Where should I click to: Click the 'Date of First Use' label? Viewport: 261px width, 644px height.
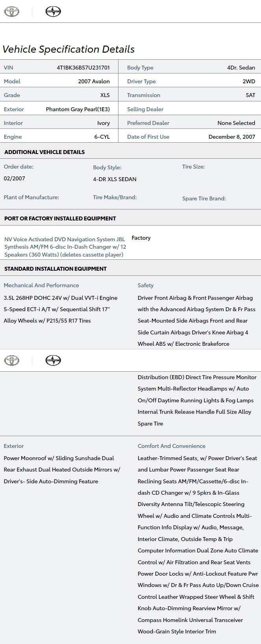coord(148,137)
